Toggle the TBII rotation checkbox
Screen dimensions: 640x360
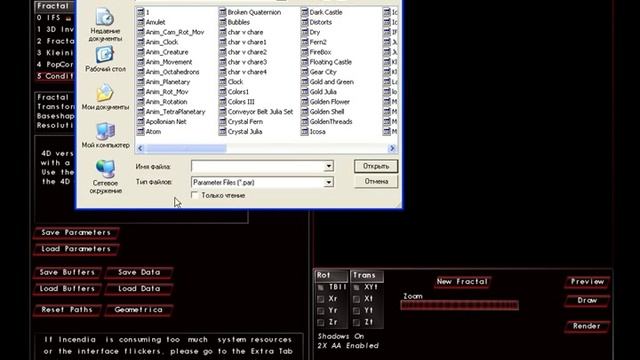(321, 287)
